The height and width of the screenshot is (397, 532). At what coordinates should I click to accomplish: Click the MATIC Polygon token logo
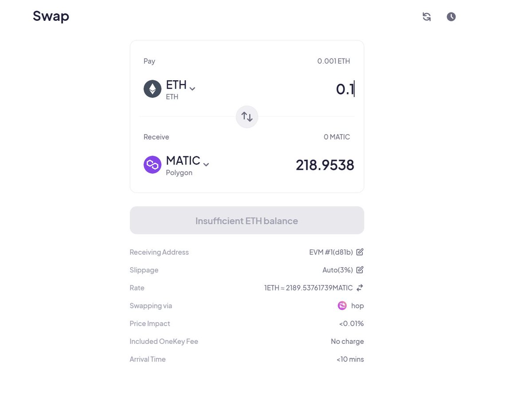point(153,165)
